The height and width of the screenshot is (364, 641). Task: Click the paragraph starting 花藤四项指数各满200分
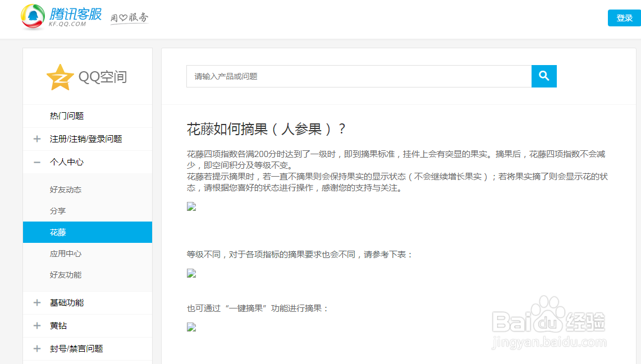click(396, 160)
